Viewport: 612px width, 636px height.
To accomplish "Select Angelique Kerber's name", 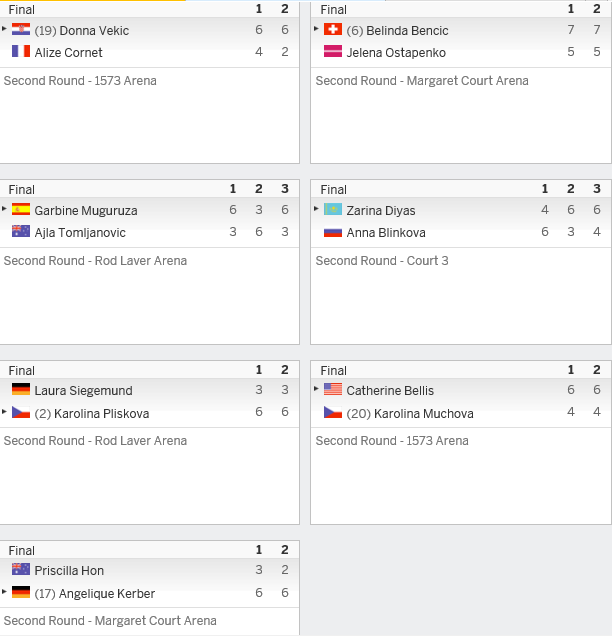I will [x=107, y=593].
